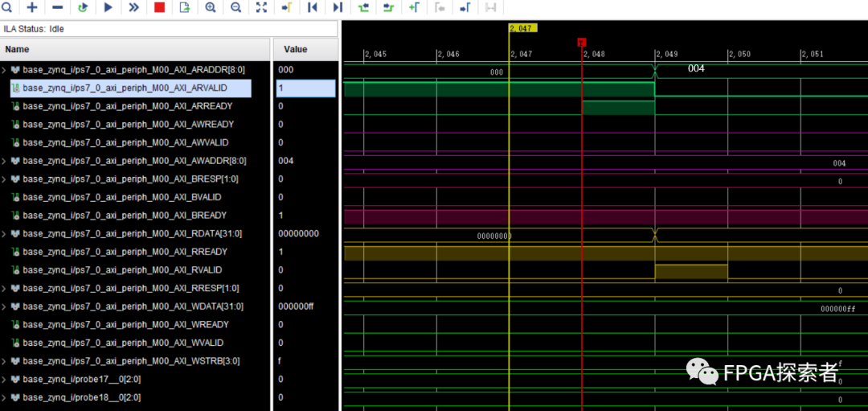Click the export ILA data icon
The height and width of the screenshot is (411, 868).
pos(185,7)
